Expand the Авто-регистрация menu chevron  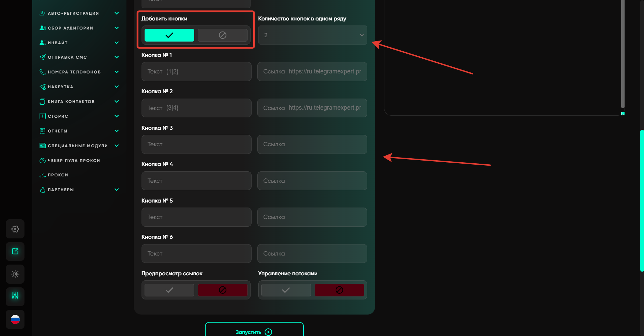[x=117, y=13]
